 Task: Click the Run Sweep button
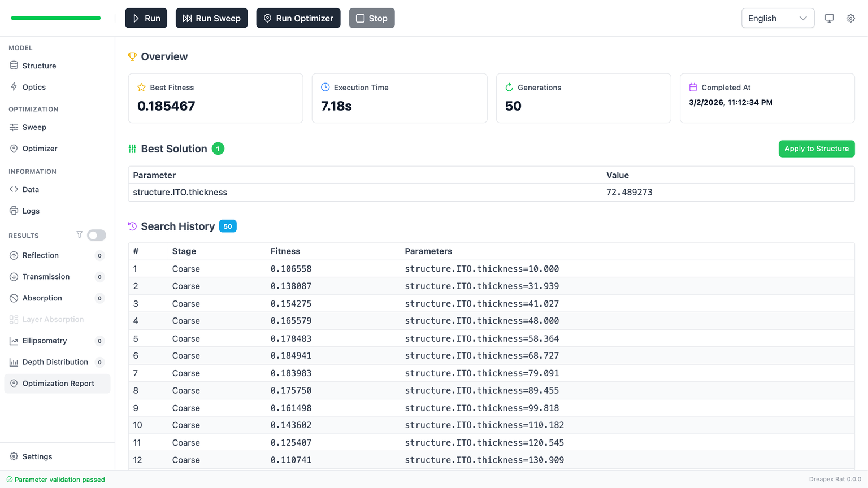pos(211,18)
